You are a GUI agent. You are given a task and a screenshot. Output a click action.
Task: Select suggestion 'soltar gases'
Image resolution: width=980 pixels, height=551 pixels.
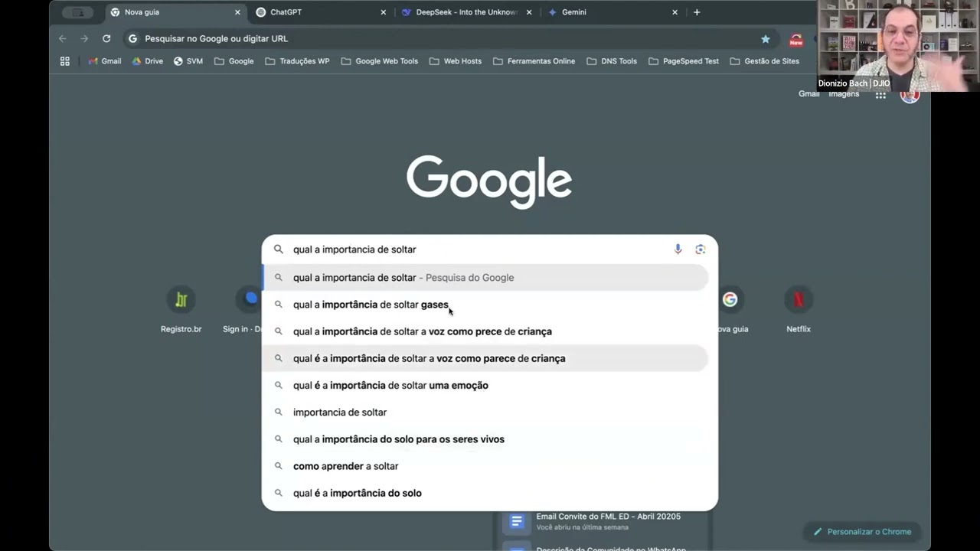(371, 305)
